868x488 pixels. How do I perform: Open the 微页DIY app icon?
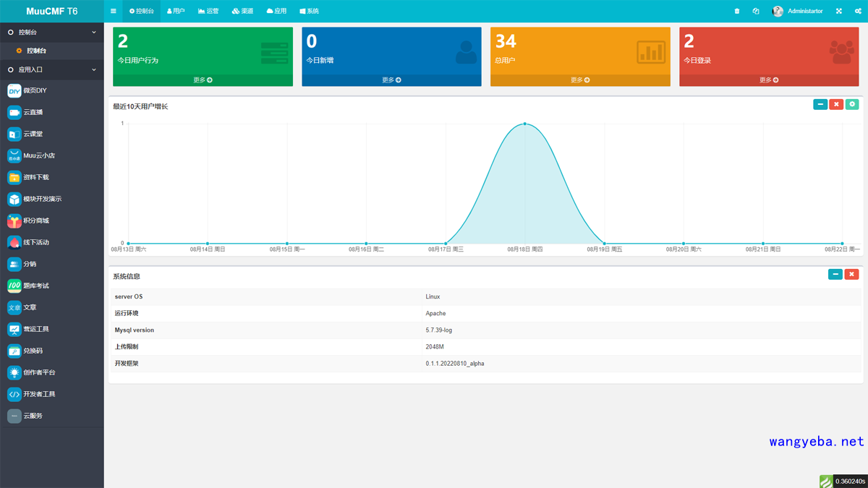[14, 90]
